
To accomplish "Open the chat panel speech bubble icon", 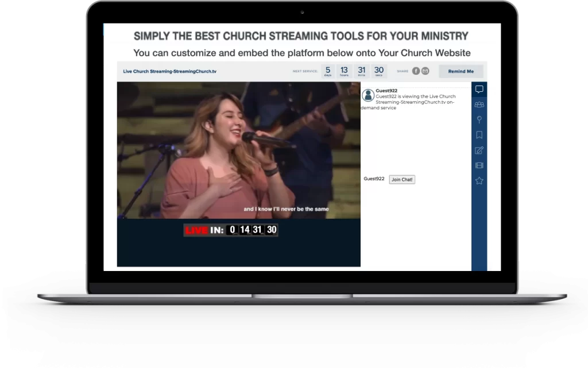I will coord(479,90).
